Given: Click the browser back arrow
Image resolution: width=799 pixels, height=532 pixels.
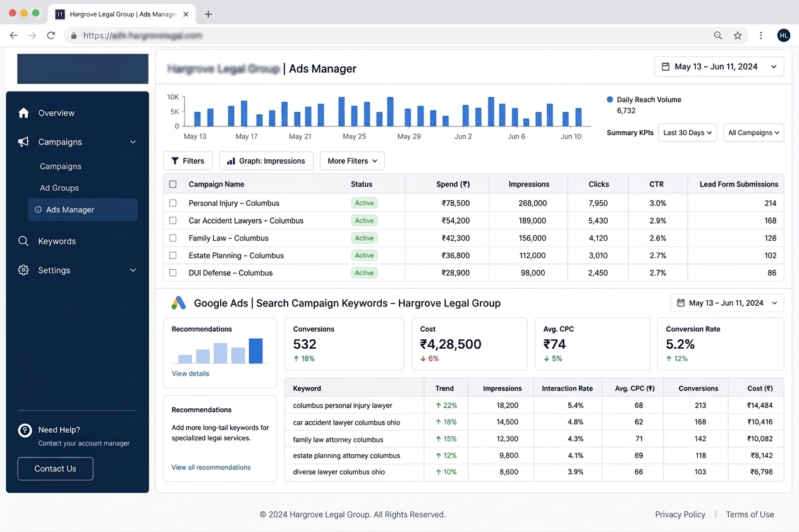Looking at the screenshot, I should pos(13,35).
